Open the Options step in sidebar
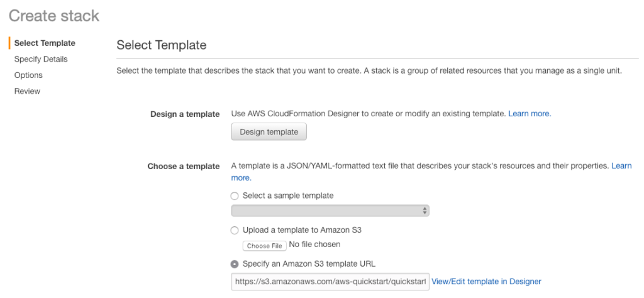Image resolution: width=644 pixels, height=298 pixels. coord(28,75)
